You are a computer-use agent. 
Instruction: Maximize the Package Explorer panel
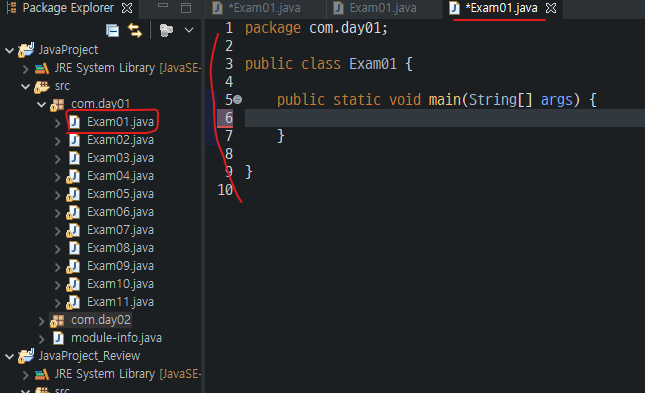coord(186,8)
